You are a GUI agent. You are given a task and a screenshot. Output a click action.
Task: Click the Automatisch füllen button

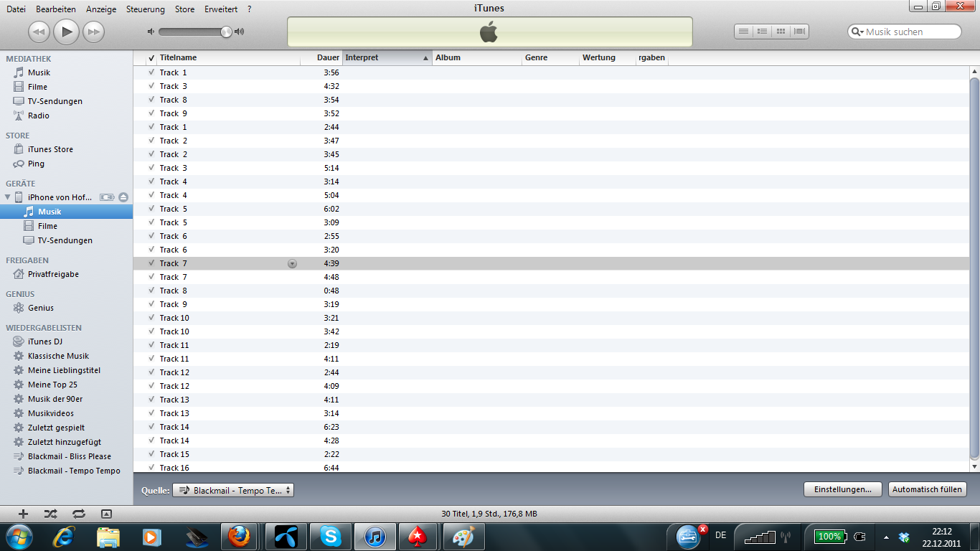coord(927,489)
